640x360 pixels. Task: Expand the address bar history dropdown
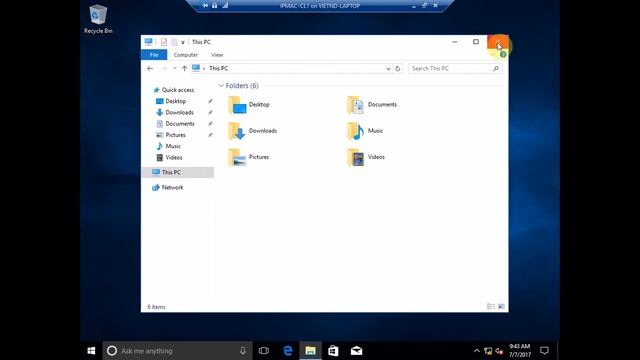tap(388, 69)
